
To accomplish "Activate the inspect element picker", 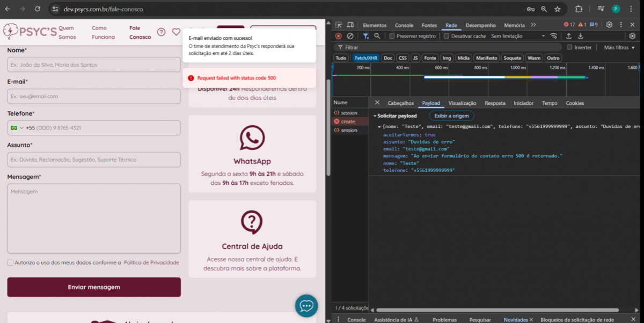I will (338, 25).
